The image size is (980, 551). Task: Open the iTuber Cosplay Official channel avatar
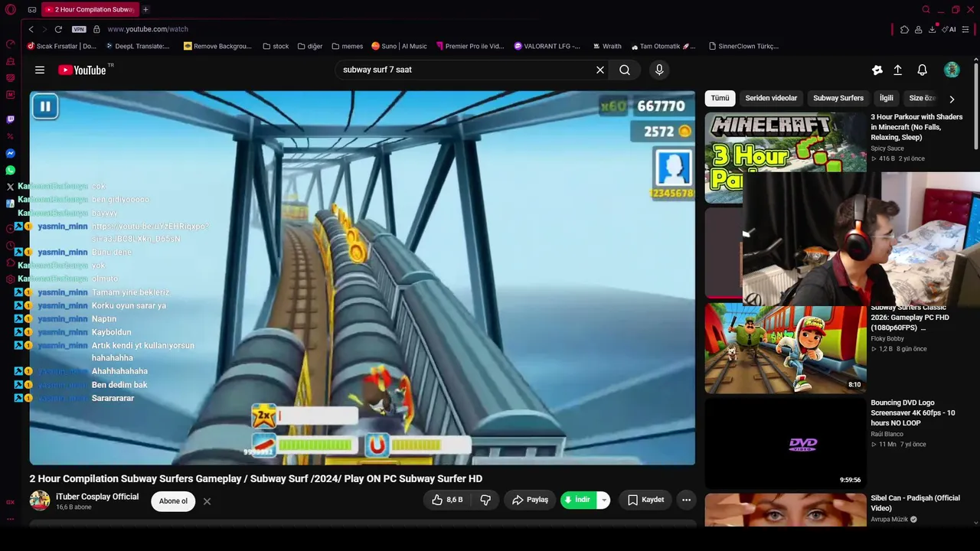40,501
